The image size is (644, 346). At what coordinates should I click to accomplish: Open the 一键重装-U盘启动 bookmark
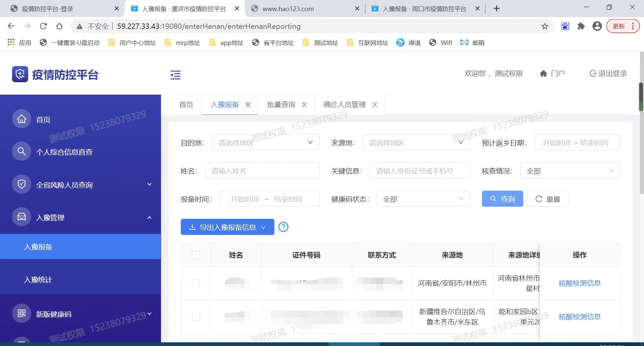70,43
